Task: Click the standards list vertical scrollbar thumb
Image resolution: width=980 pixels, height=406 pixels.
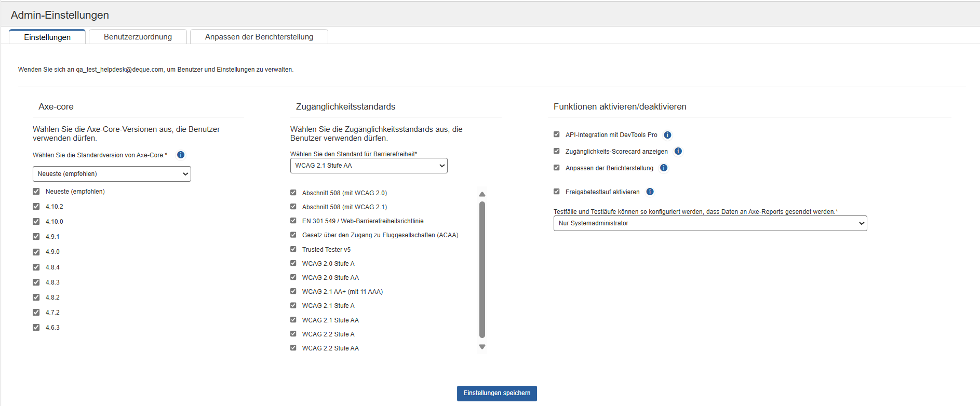Action: 482,270
